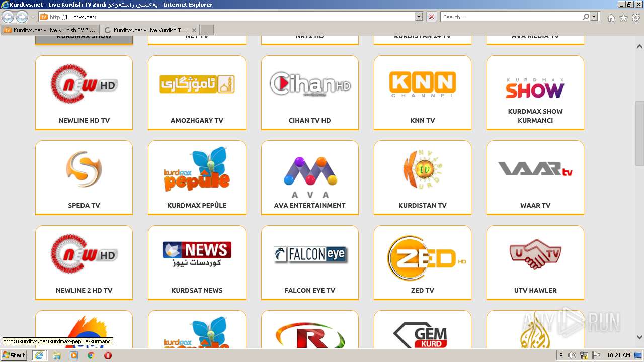This screenshot has width=644, height=362.
Task: Open the Internet Explorer Home icon
Action: pyautogui.click(x=611, y=18)
